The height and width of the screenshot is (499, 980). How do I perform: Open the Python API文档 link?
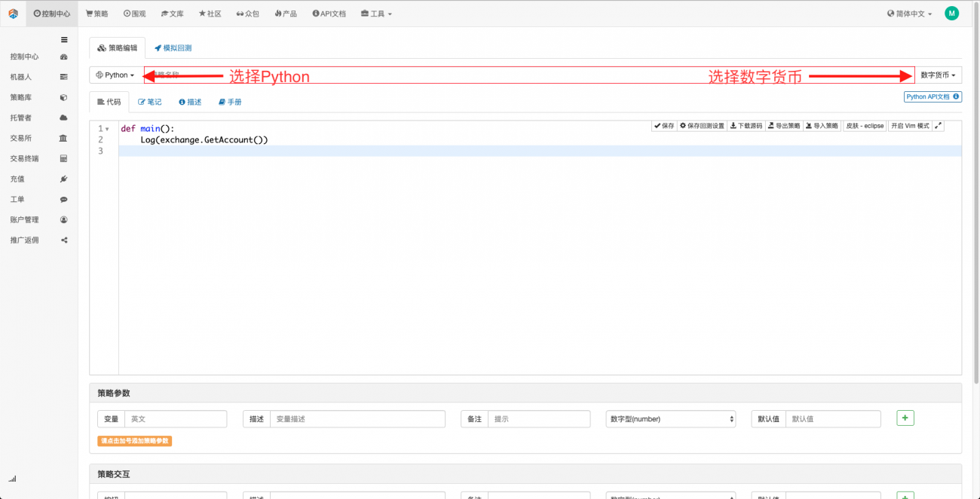click(x=930, y=96)
